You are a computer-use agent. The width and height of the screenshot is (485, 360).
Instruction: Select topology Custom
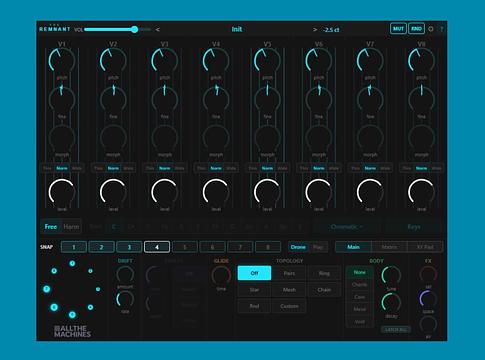(289, 306)
